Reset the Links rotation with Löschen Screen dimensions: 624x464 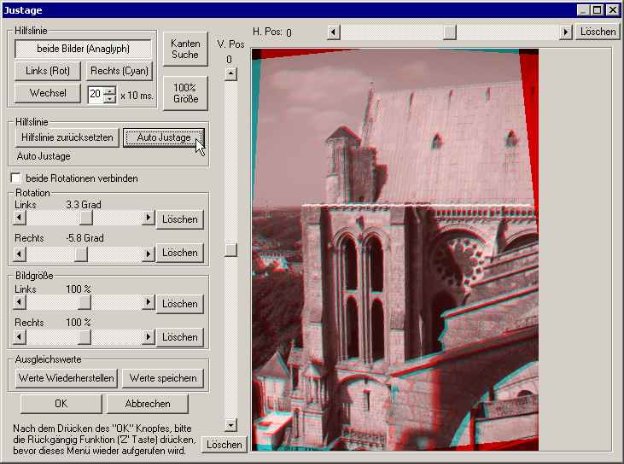[180, 219]
